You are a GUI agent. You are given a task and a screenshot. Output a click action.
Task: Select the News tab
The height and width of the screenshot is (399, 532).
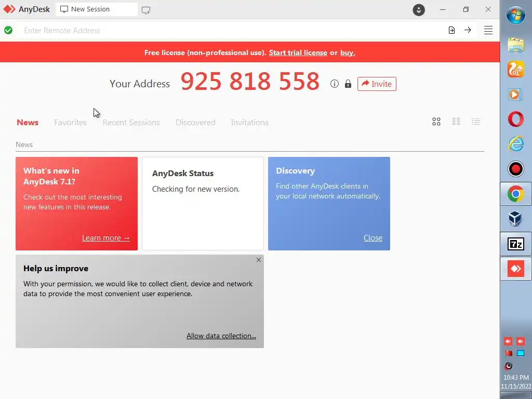point(28,122)
